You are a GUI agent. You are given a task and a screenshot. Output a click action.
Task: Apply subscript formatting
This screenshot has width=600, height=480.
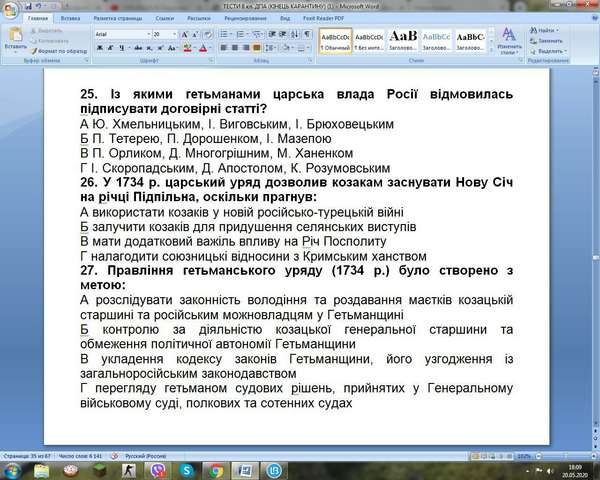coord(150,48)
